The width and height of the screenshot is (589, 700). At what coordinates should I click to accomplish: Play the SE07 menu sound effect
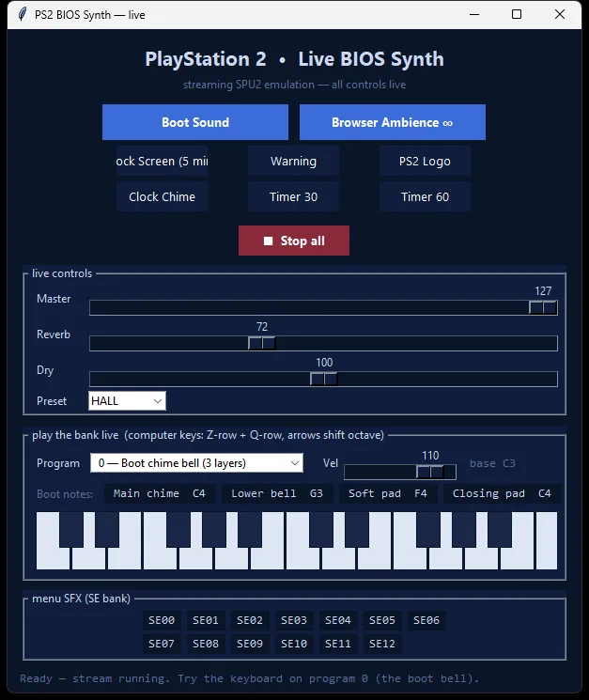162,645
